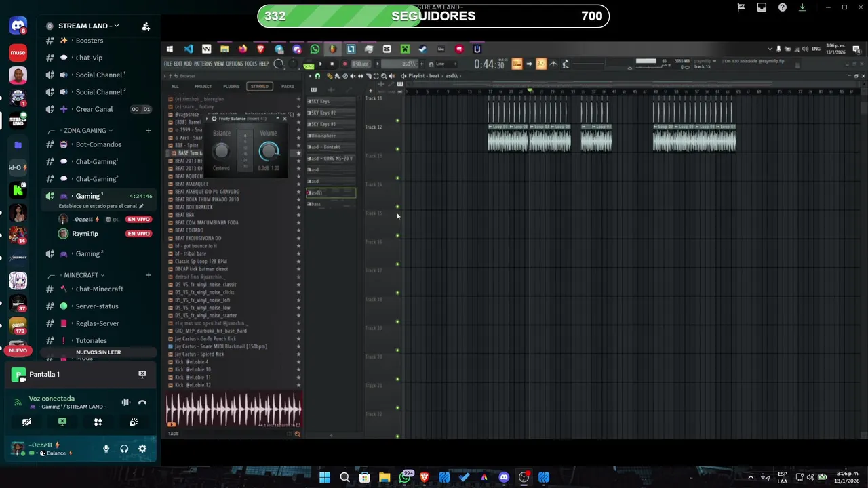868x488 pixels.
Task: Toggle Track 11 mute green dot
Action: [397, 121]
